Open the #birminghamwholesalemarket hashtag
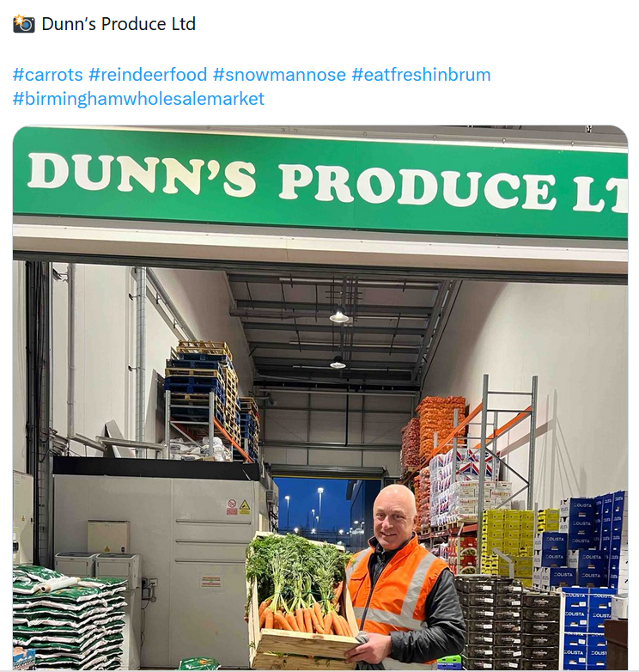This screenshot has height=672, width=639. point(138,99)
